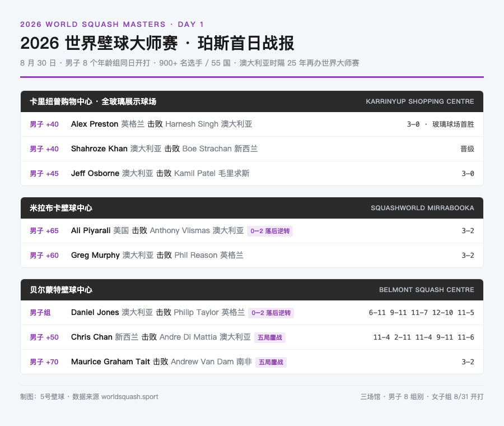Click the SQUASHWORLD MIRRABOOKA label
The image size is (504, 426).
[422, 208]
